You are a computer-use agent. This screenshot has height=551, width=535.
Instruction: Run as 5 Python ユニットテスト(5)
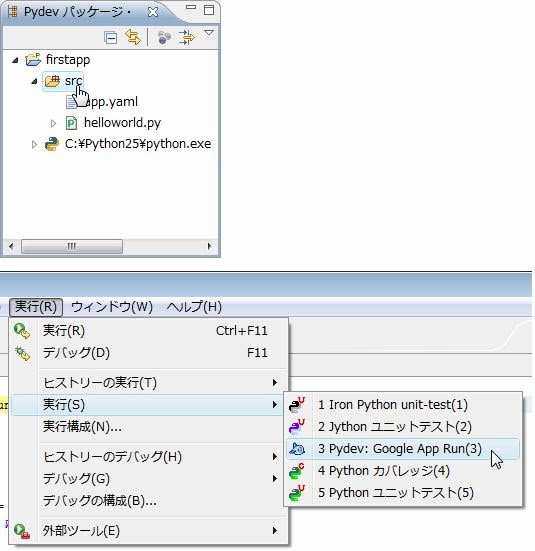[x=403, y=493]
